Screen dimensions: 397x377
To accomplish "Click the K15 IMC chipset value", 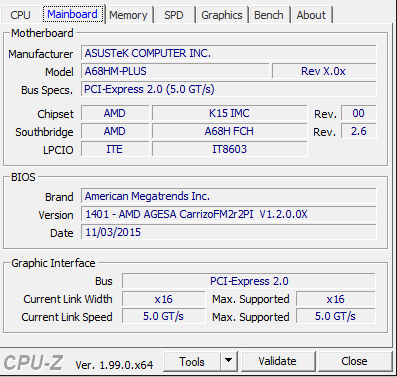I will [229, 113].
